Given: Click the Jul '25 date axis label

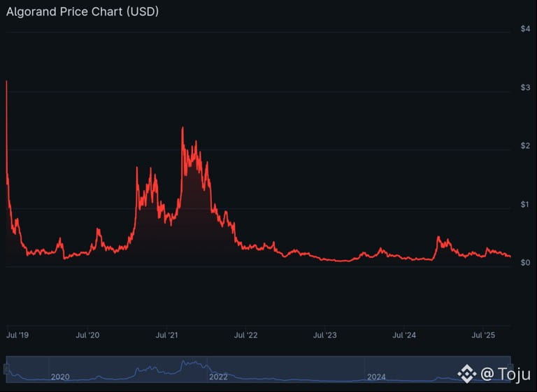Looking at the screenshot, I should [x=483, y=335].
